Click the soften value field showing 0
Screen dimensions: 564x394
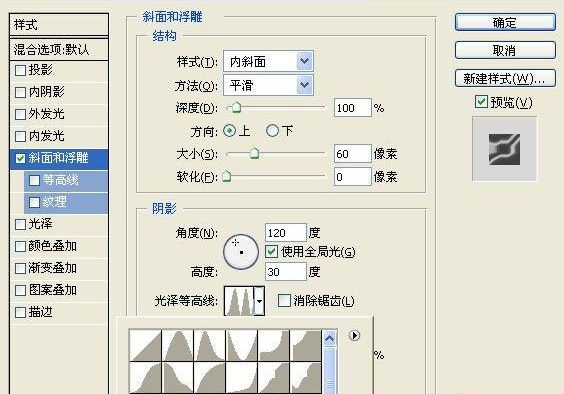pyautogui.click(x=352, y=177)
